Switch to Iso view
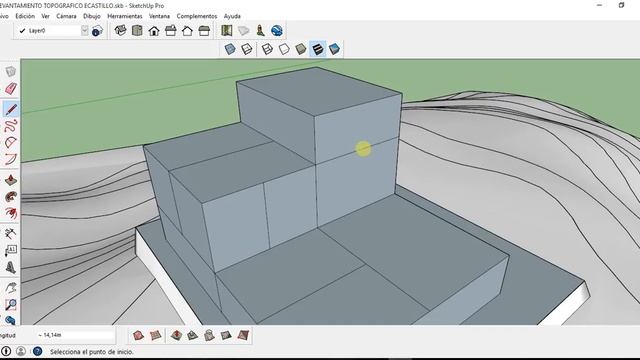The image size is (640, 360). click(120, 31)
